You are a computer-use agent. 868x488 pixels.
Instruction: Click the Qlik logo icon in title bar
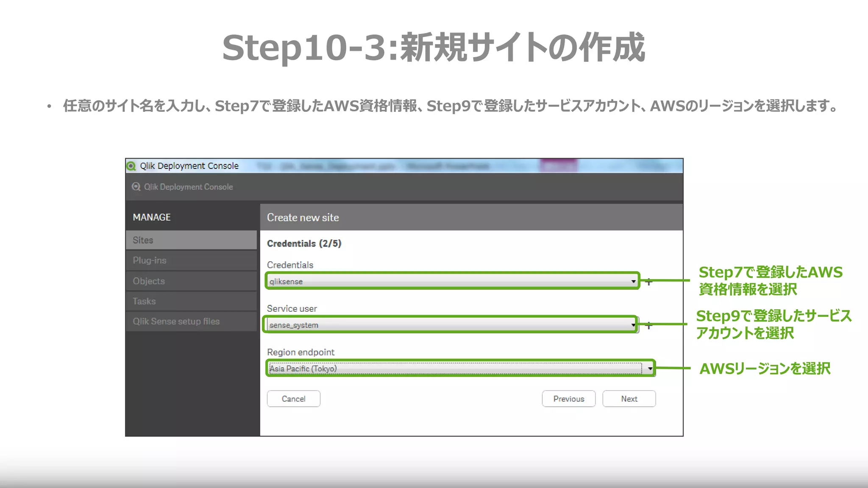[131, 166]
